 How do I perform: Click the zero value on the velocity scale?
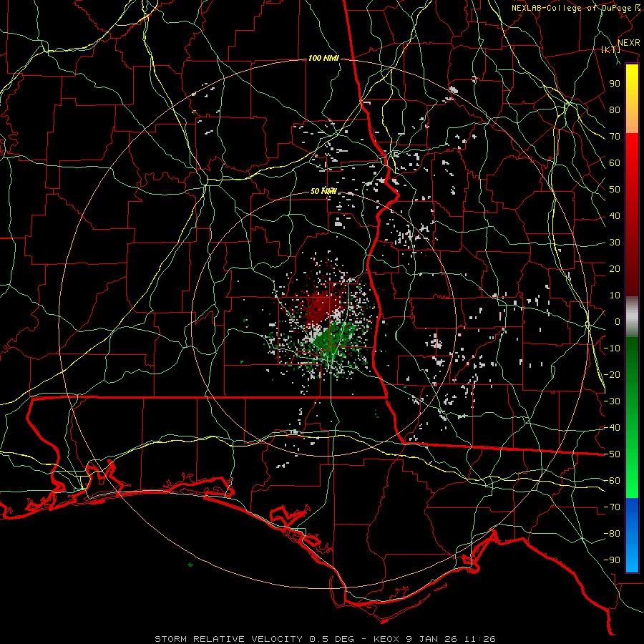click(618, 322)
